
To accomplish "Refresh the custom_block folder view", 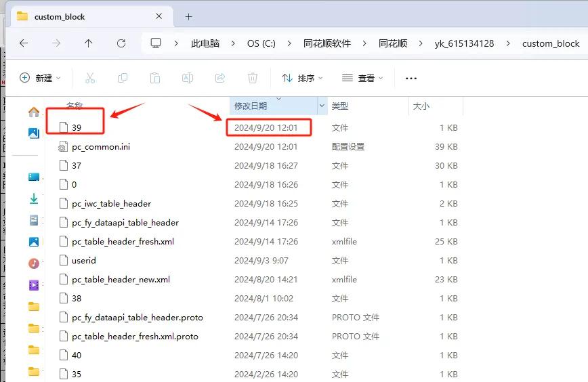I will 121,43.
